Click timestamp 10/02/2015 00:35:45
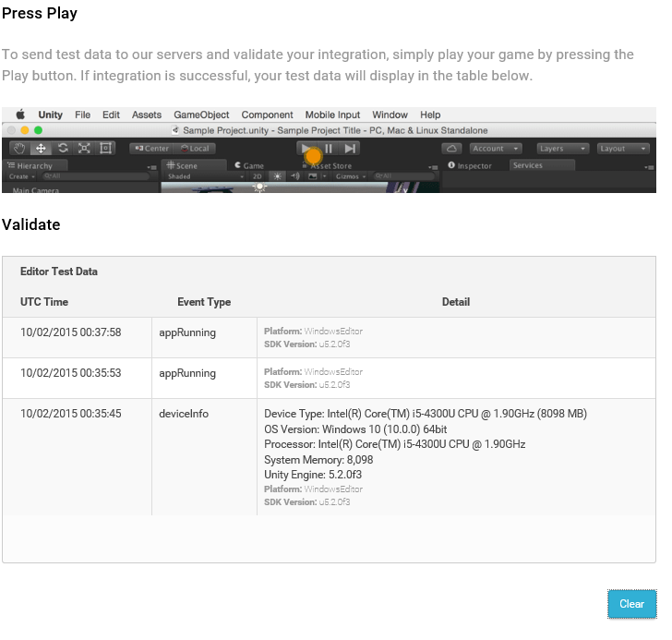This screenshot has height=640, width=672. click(71, 414)
